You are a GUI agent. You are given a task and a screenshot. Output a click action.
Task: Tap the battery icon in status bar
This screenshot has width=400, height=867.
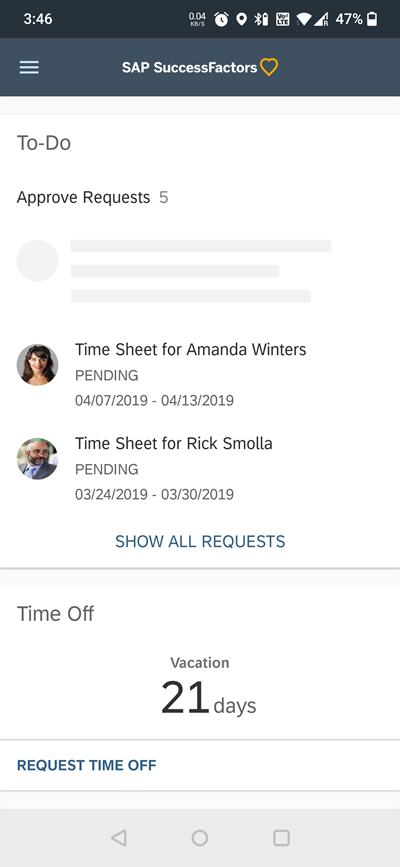[372, 19]
